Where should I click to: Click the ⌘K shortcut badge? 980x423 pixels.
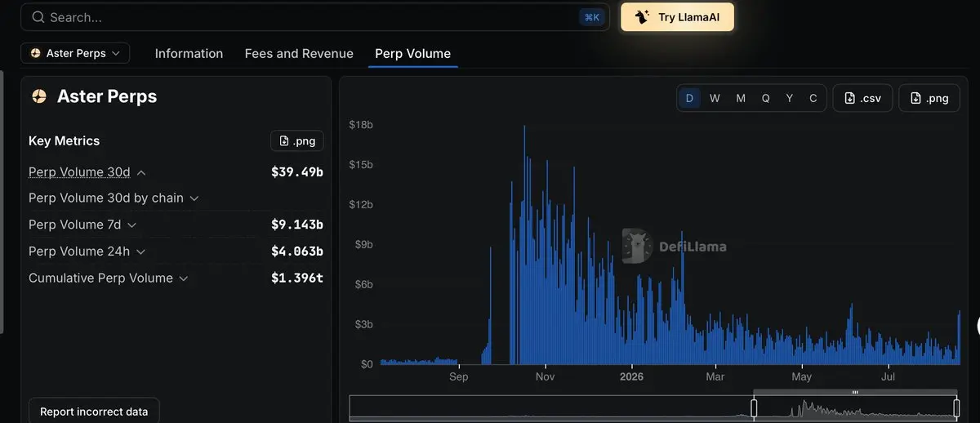pos(592,17)
